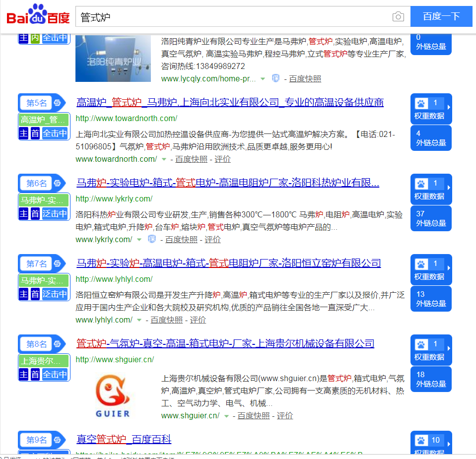Expand arrow on shguier 权重数据 box

(x=449, y=348)
